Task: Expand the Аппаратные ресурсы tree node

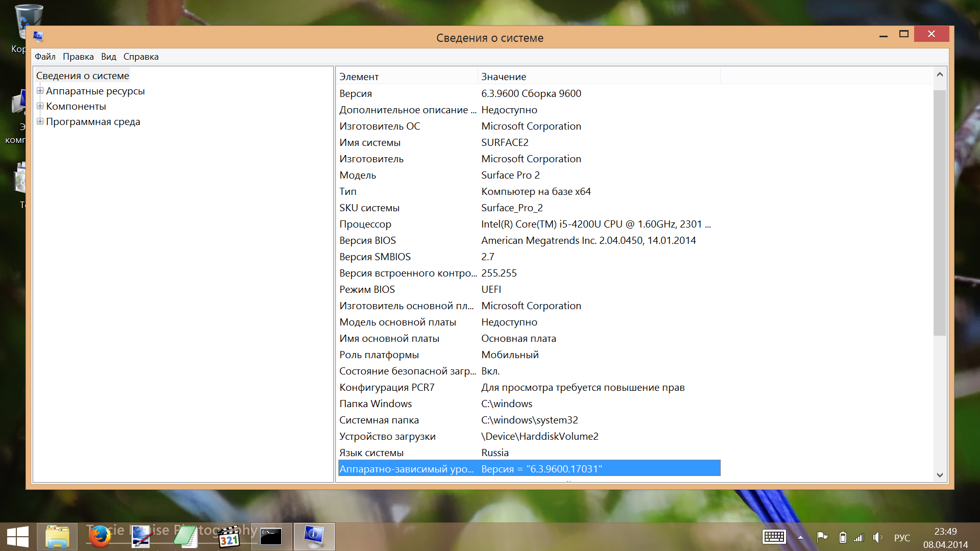Action: (40, 91)
